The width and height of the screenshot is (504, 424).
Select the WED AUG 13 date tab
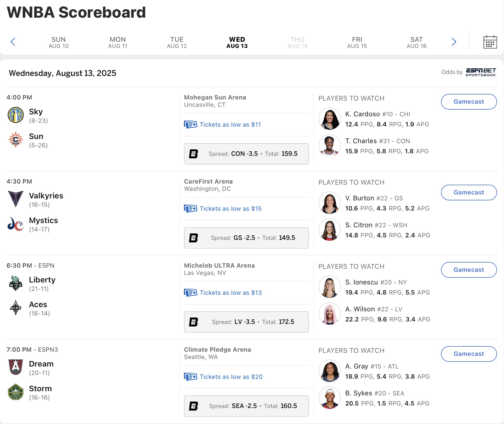[237, 42]
